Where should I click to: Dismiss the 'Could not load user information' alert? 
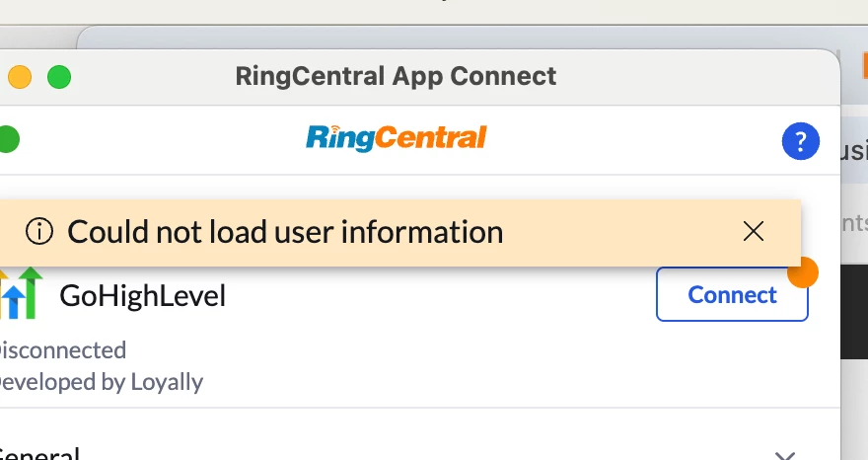[x=754, y=232]
